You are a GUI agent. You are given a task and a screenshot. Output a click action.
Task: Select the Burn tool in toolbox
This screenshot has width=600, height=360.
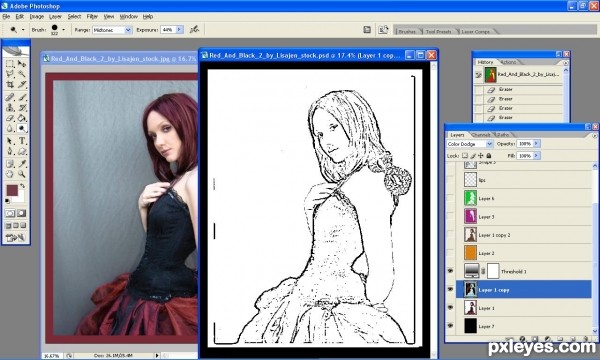[22, 129]
